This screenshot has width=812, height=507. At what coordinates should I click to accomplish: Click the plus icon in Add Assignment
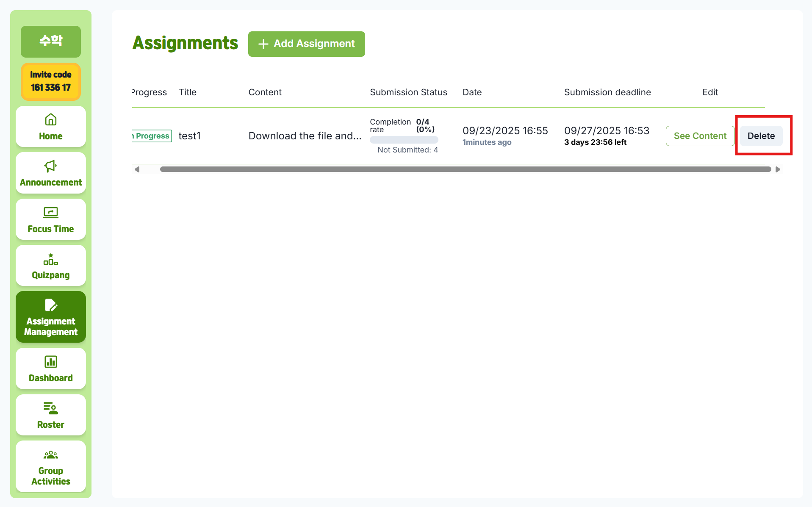coord(263,44)
